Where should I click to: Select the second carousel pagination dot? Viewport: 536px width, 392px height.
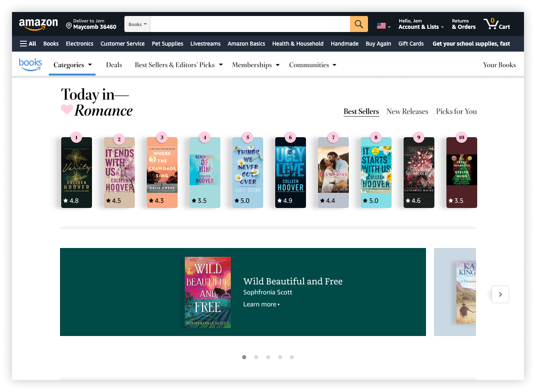coord(256,357)
